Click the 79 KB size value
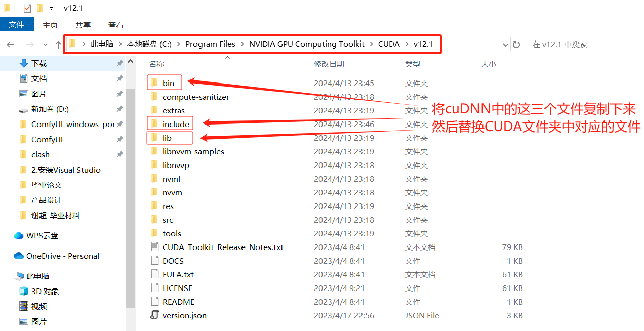644x331 pixels. (x=512, y=247)
